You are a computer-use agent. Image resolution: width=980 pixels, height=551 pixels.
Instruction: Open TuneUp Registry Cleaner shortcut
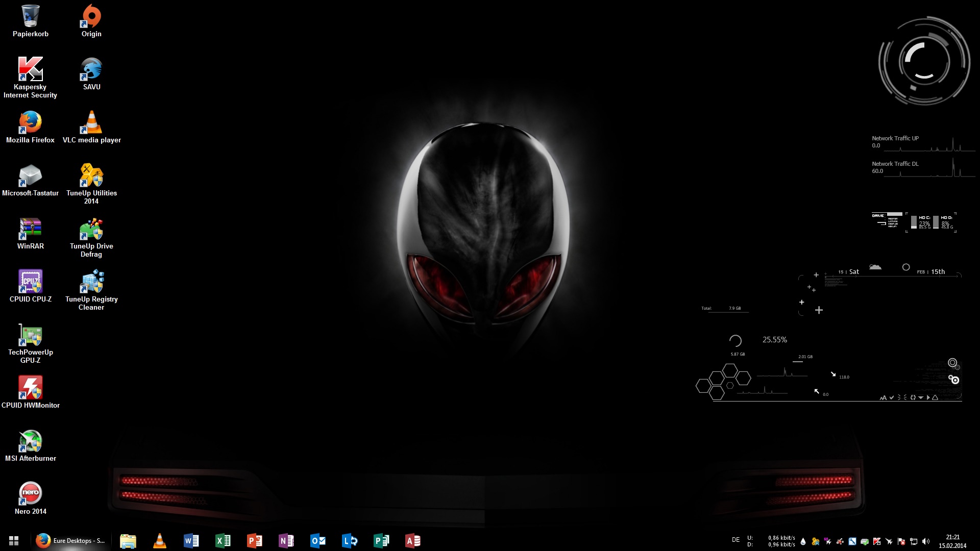coord(91,290)
